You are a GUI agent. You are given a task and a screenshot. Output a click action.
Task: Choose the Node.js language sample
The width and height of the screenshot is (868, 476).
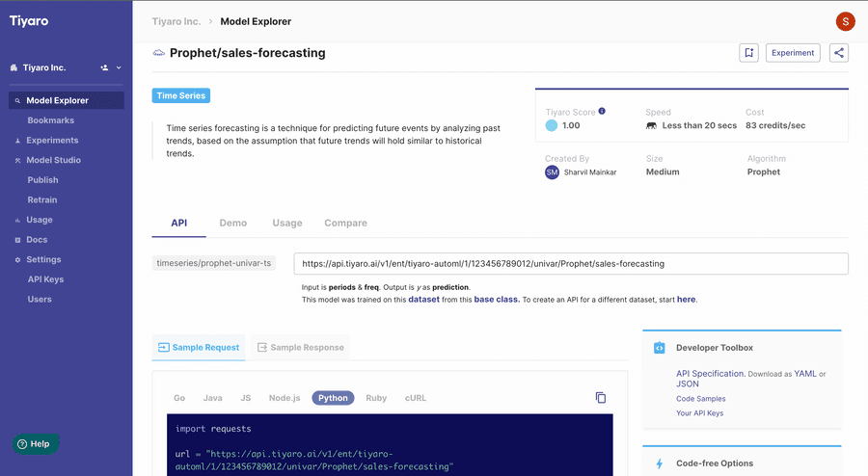(285, 398)
